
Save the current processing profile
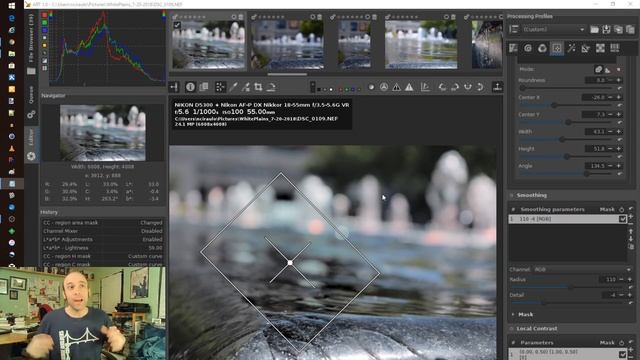coord(606,29)
